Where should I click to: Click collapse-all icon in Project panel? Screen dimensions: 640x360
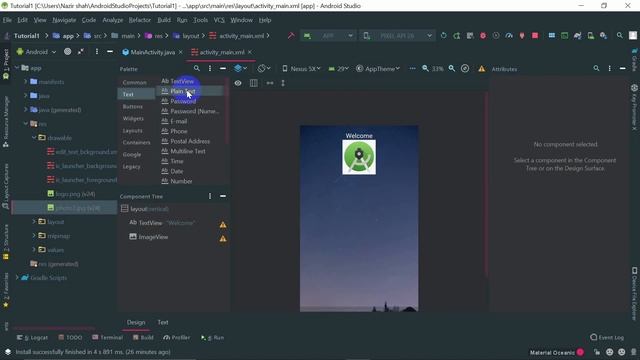[x=81, y=52]
